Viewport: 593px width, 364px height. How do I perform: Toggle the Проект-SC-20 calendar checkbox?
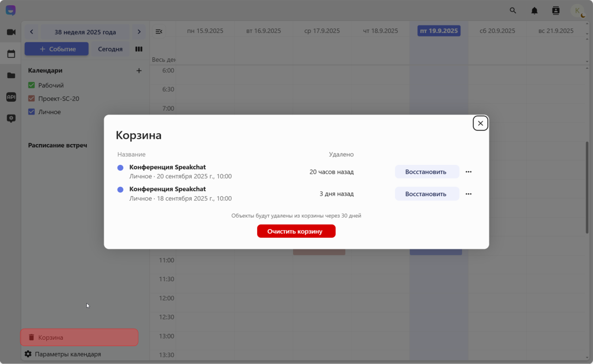(32, 98)
